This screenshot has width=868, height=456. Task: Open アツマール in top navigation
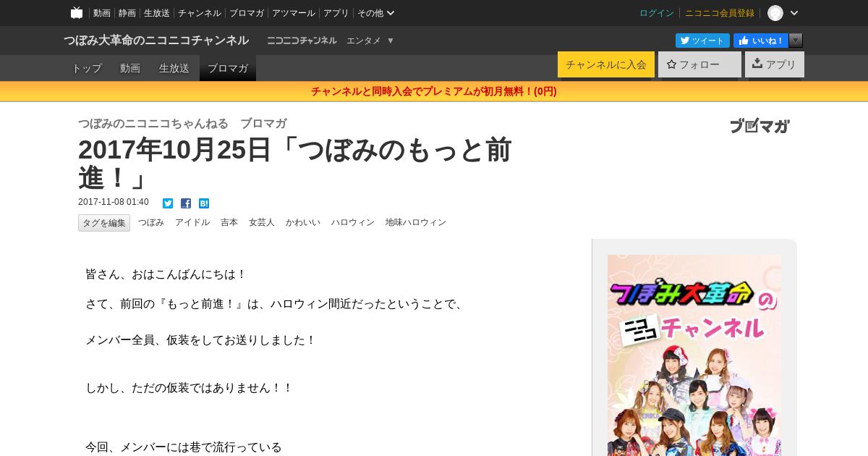(x=294, y=13)
